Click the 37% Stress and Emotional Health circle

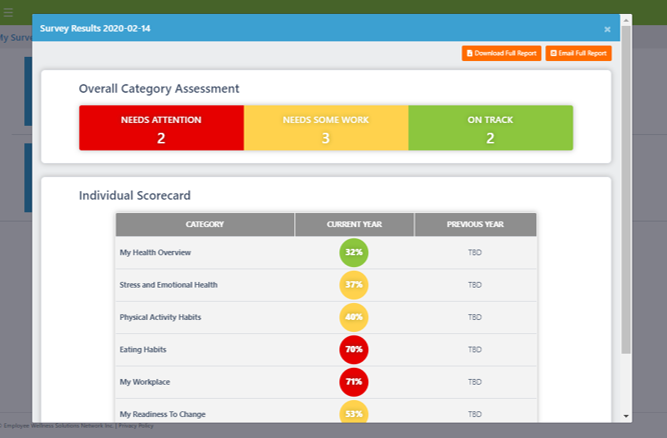[354, 285]
